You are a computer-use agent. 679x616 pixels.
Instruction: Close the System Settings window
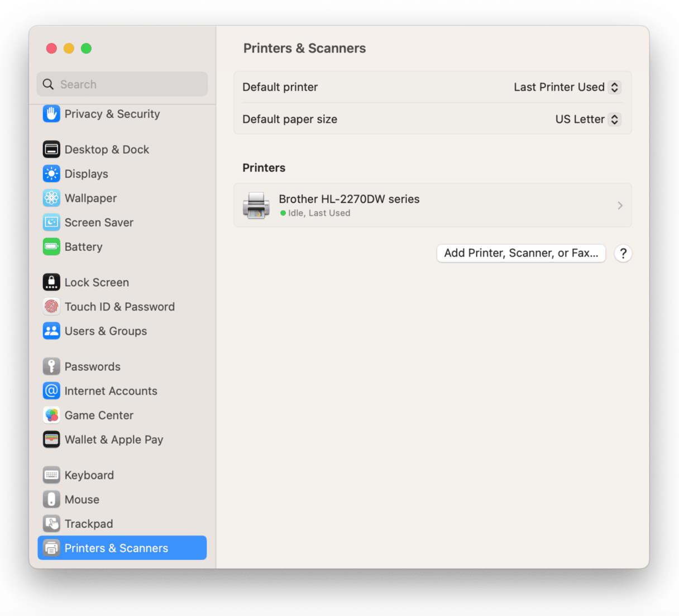[x=51, y=49]
